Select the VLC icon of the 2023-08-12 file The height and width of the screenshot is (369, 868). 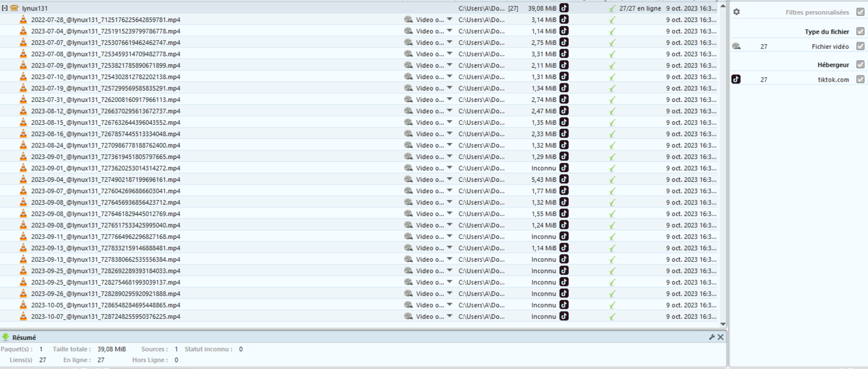tap(23, 111)
